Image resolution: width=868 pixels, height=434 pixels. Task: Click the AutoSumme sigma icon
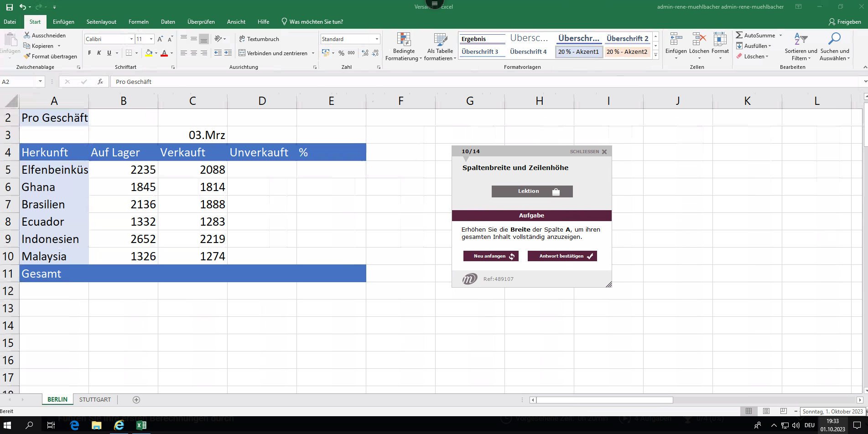(739, 35)
